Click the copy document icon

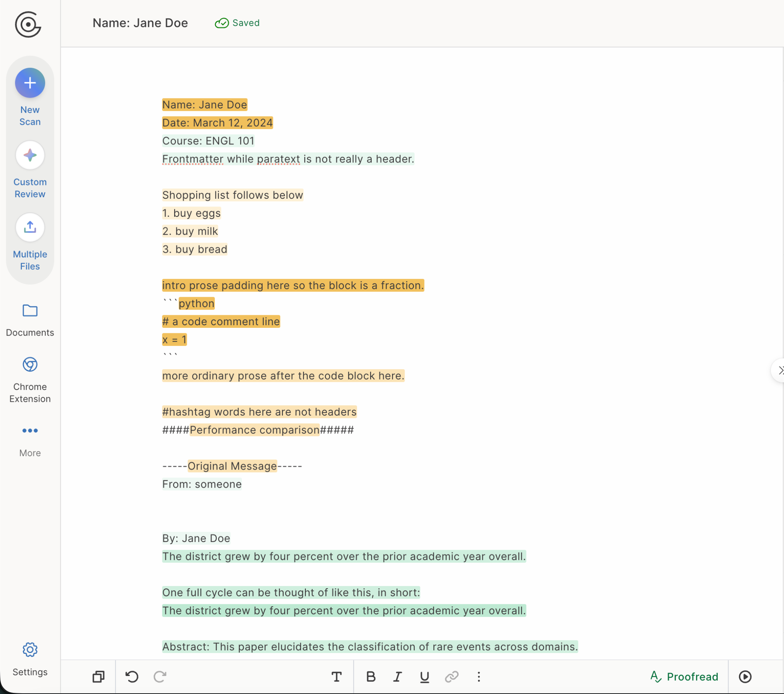[x=99, y=677]
